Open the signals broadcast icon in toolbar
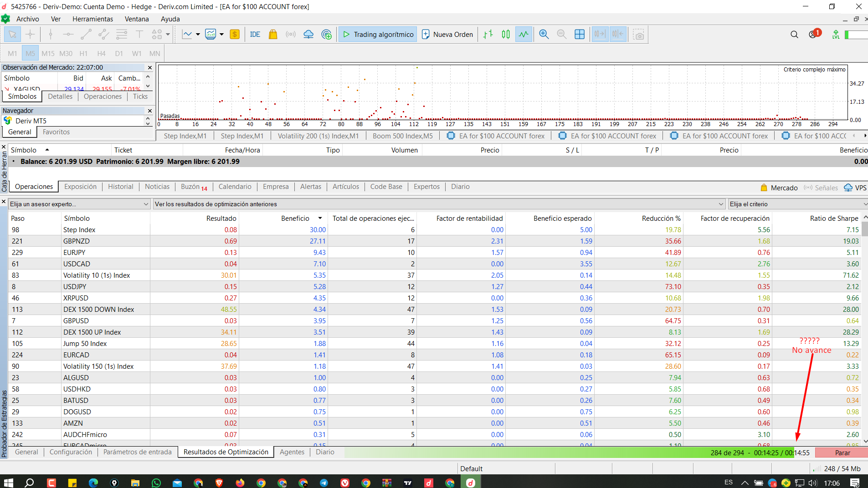This screenshot has height=488, width=868. [291, 35]
